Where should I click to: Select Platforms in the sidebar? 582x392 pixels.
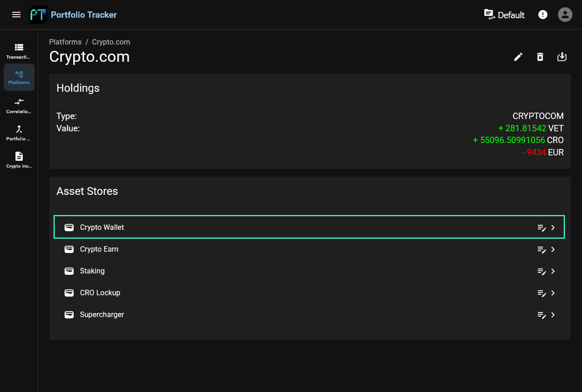click(x=19, y=77)
